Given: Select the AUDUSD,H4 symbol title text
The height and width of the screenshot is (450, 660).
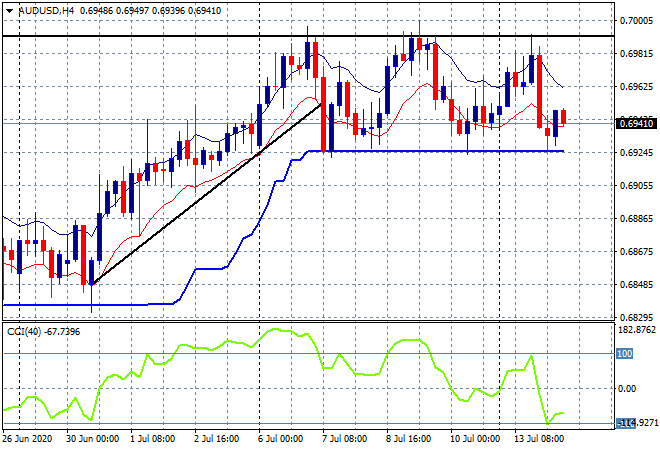Looking at the screenshot, I should 47,11.
